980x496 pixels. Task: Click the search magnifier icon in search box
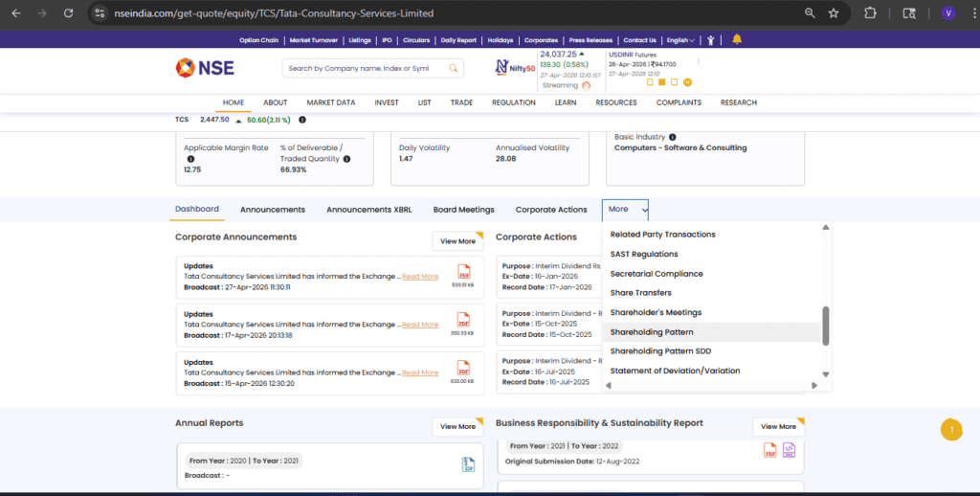pyautogui.click(x=453, y=68)
